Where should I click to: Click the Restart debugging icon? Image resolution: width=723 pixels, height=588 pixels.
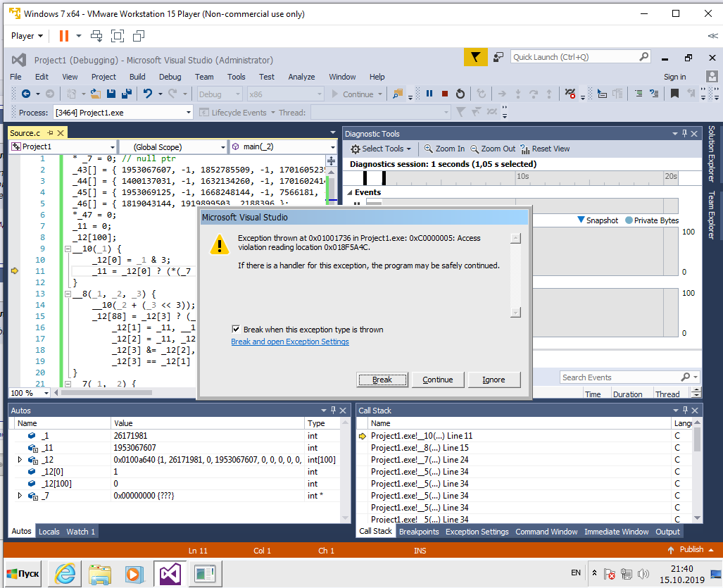(460, 94)
